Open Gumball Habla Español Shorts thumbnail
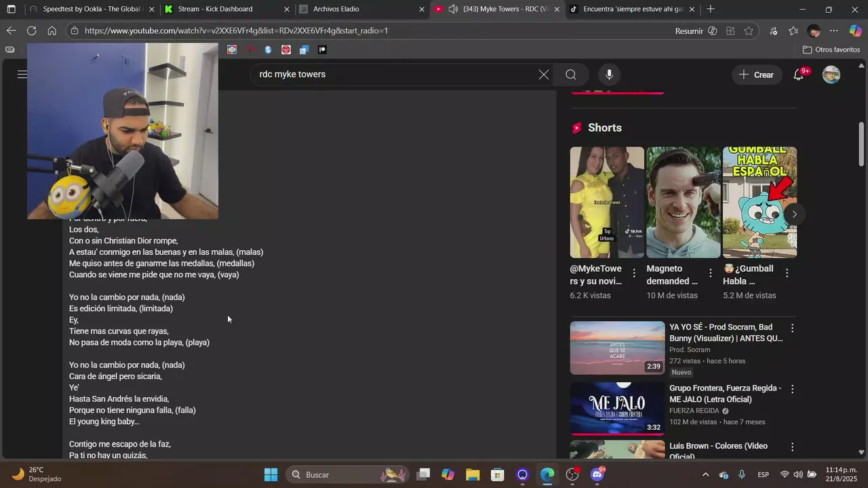This screenshot has height=488, width=868. coord(759,202)
